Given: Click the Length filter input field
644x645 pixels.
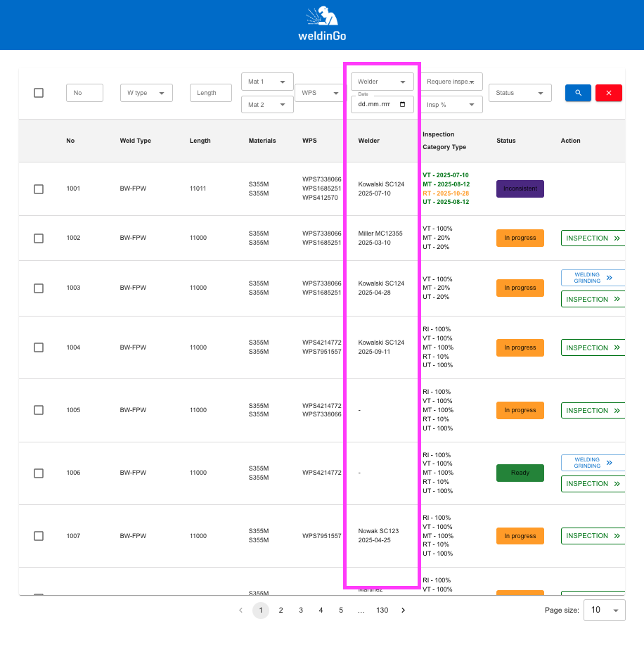Looking at the screenshot, I should (x=210, y=93).
